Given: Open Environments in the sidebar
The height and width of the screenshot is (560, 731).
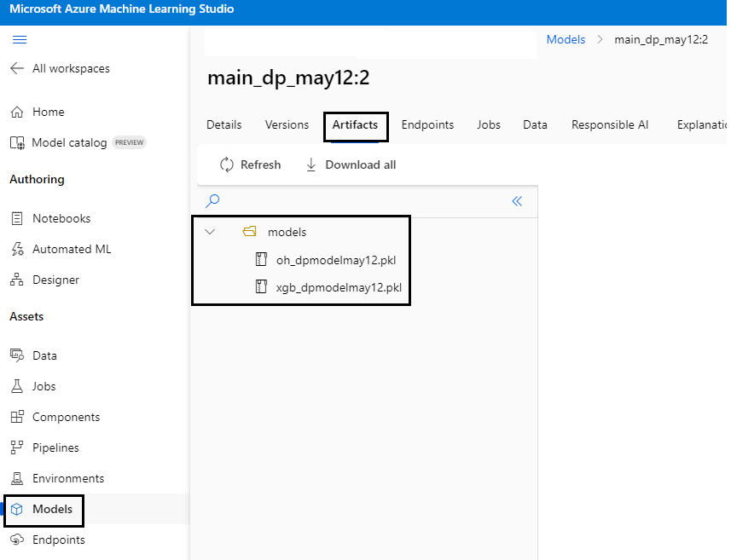Looking at the screenshot, I should coord(68,478).
